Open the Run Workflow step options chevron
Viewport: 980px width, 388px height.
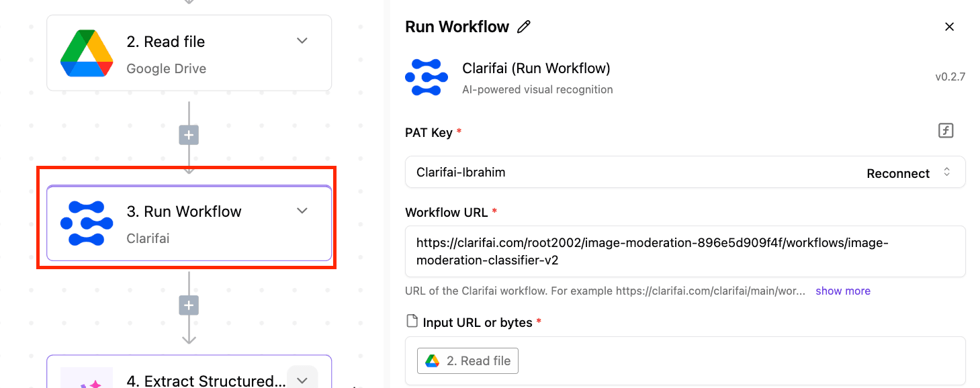coord(302,211)
